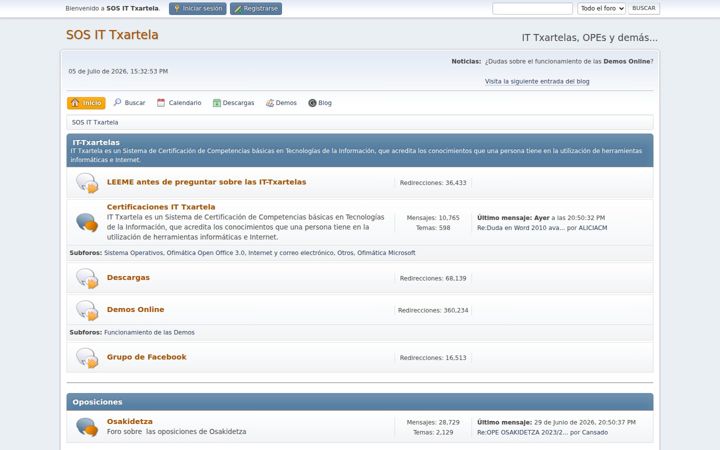The image size is (720, 450).
Task: Open the Inicio menu tab
Action: 86,103
